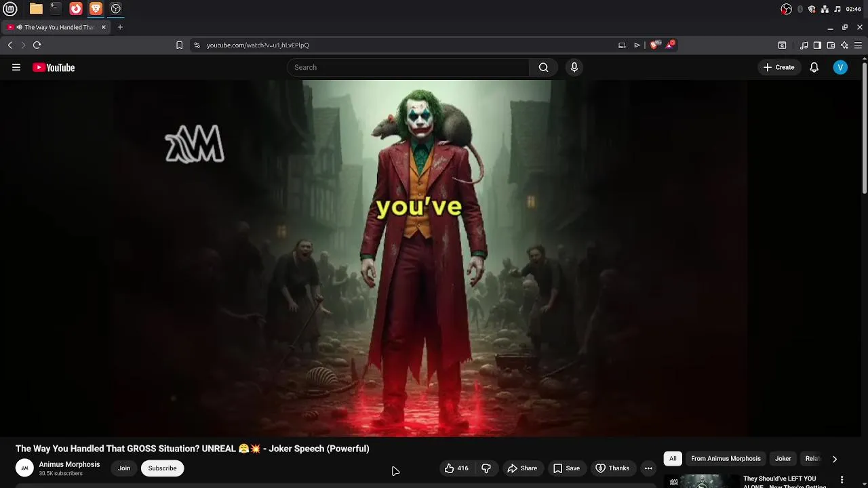Save video to a playlist
Image resolution: width=868 pixels, height=488 pixels.
pos(566,468)
